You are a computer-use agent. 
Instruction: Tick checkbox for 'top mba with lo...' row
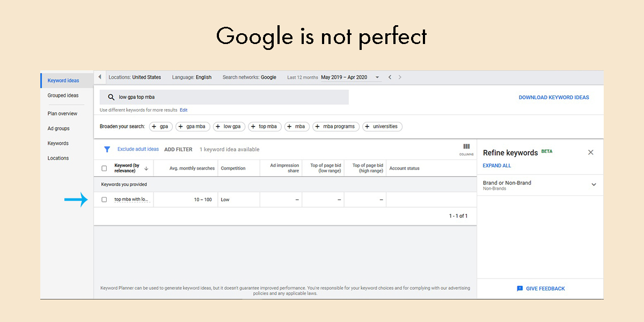[104, 200]
